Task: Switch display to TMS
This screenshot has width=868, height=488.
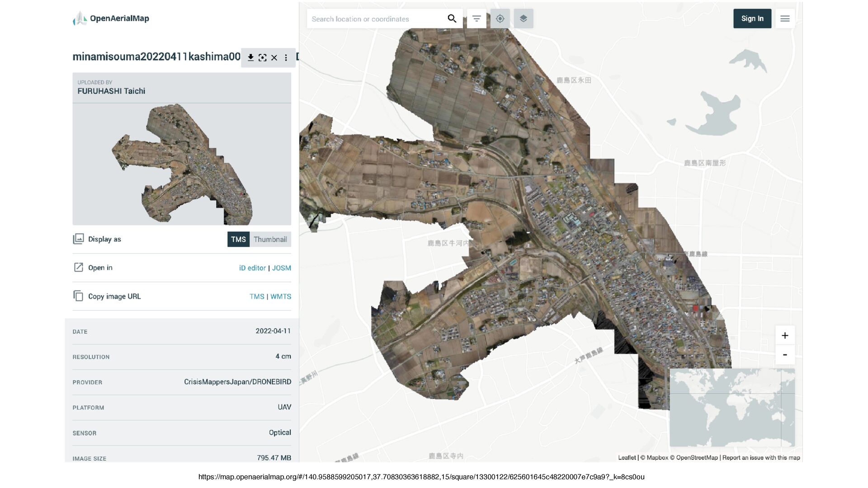Action: [238, 239]
